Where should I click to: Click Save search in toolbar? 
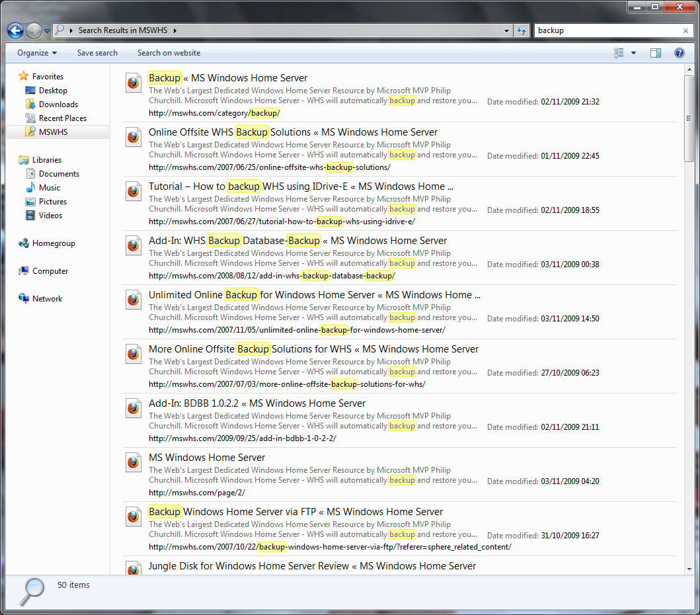point(97,53)
